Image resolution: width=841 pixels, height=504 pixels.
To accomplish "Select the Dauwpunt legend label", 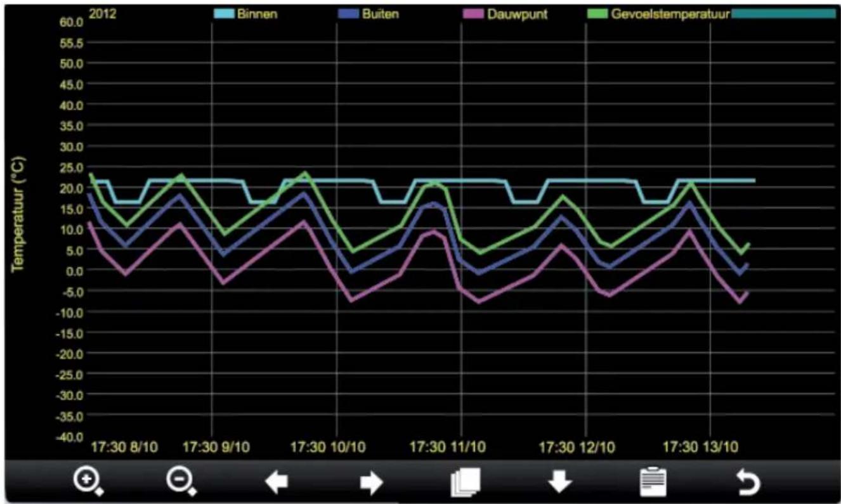I will pyautogui.click(x=517, y=14).
